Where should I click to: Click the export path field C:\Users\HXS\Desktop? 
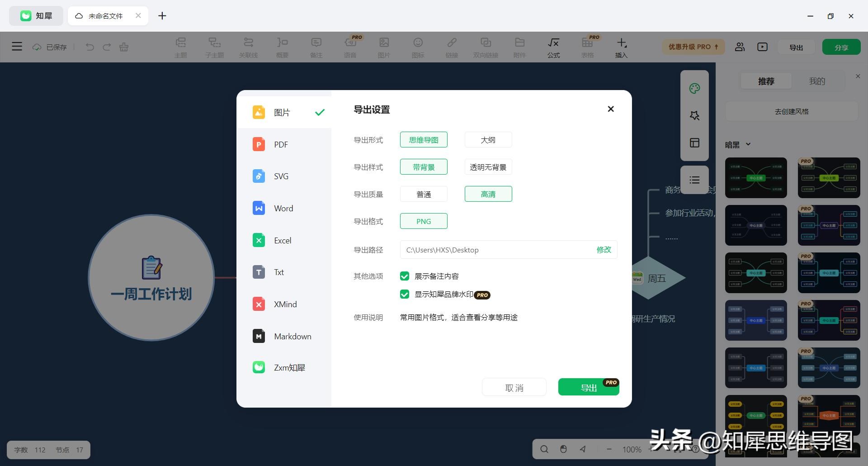pyautogui.click(x=493, y=250)
